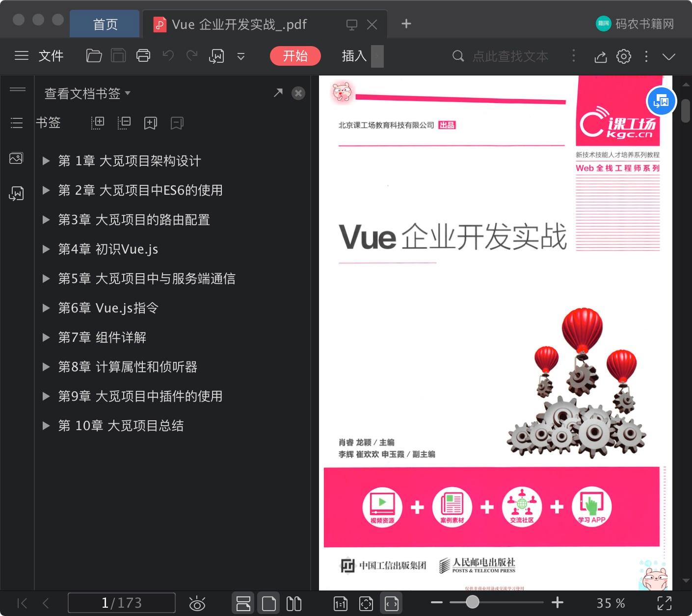The width and height of the screenshot is (692, 616).
Task: Expand 第6章 Vue.js指令
Action: [x=46, y=308]
